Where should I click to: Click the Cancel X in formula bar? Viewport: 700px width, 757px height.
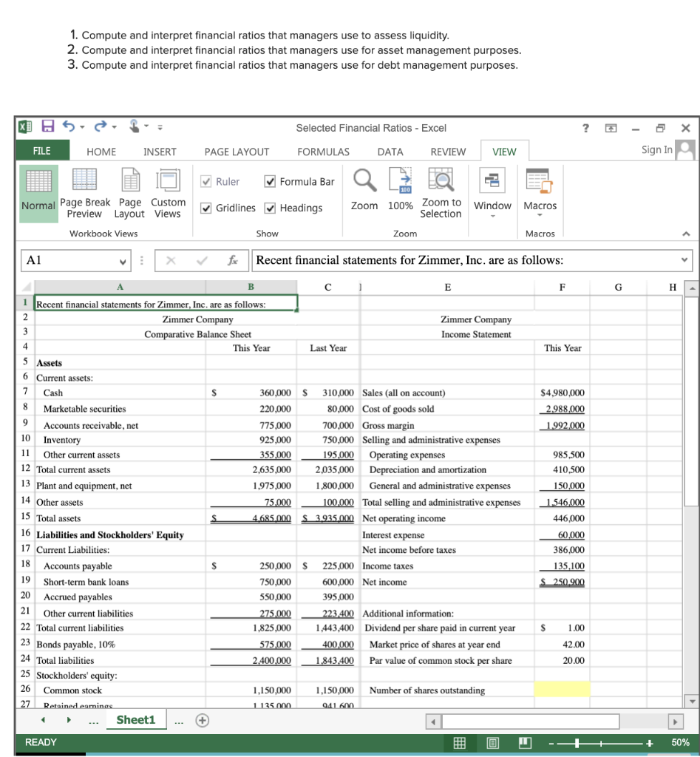click(x=171, y=261)
